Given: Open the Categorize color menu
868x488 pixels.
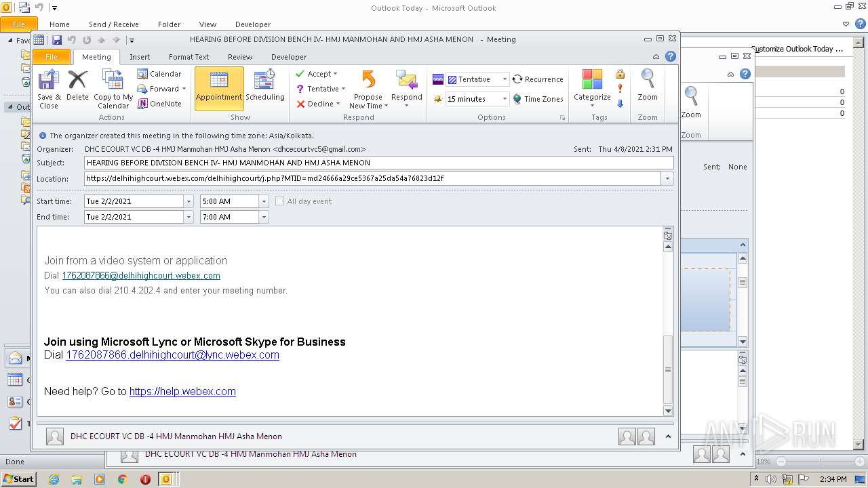Looking at the screenshot, I should coord(592,88).
